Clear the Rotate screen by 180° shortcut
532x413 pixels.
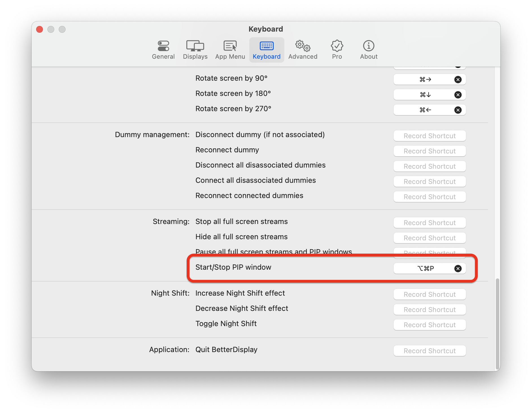pos(458,95)
